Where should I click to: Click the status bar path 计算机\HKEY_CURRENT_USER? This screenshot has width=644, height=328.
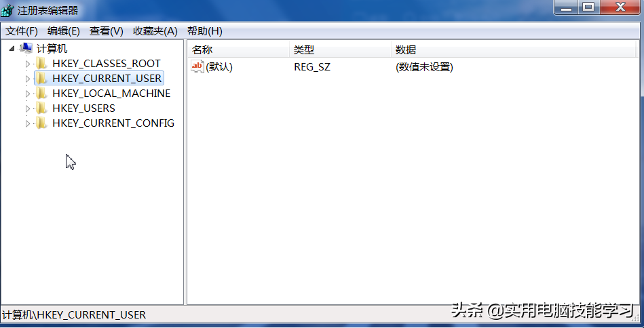[74, 315]
